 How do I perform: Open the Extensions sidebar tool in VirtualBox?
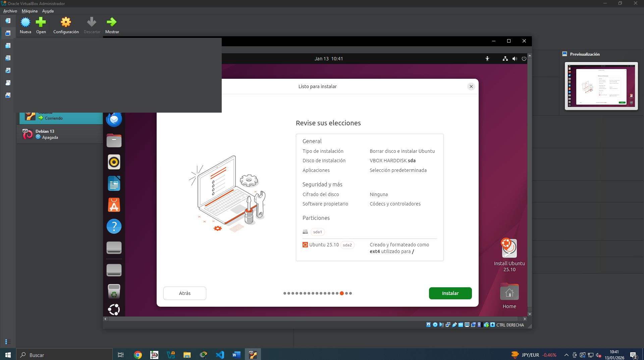pos(8,46)
